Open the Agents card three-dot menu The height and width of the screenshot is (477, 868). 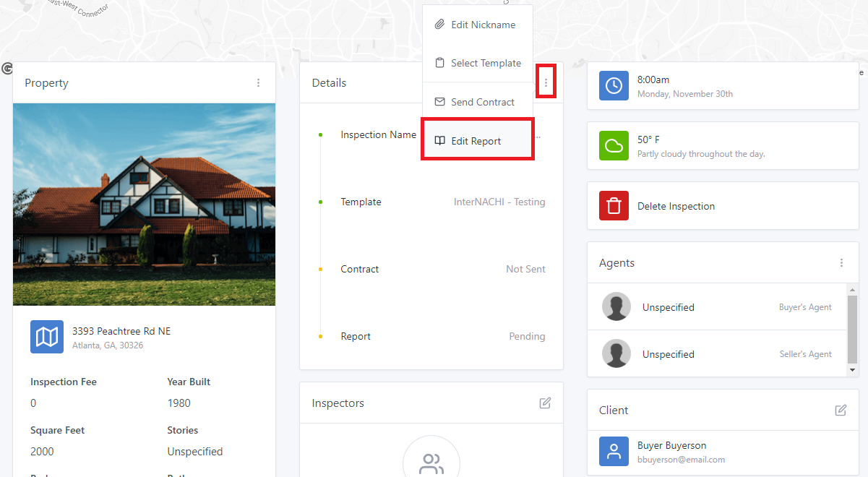click(x=841, y=263)
